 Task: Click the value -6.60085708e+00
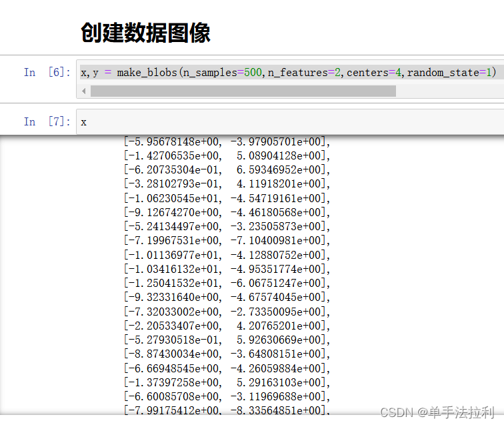point(173,396)
